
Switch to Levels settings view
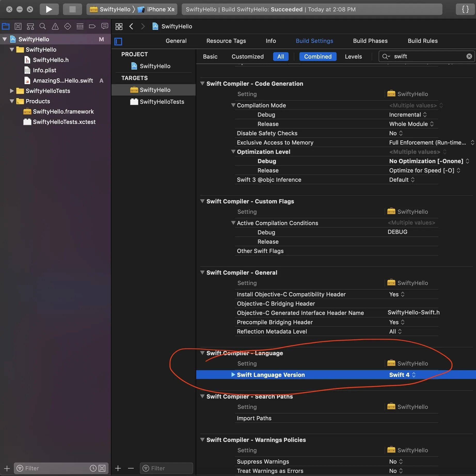(353, 57)
